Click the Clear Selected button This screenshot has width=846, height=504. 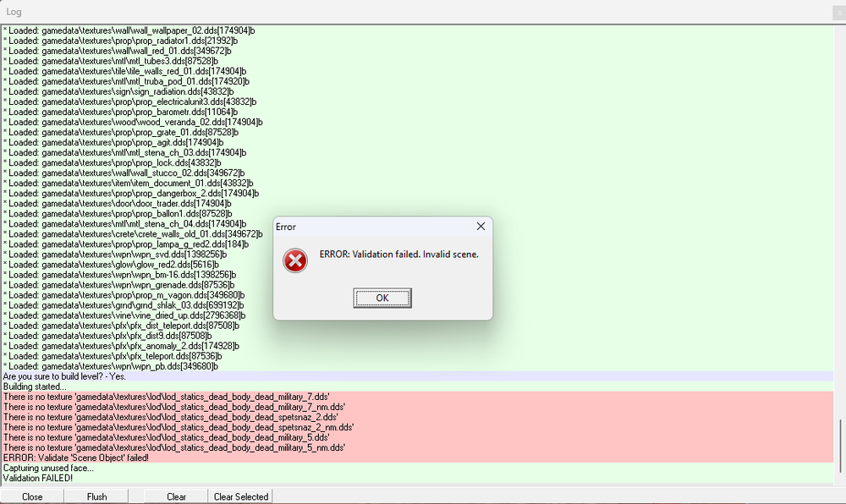pos(240,496)
